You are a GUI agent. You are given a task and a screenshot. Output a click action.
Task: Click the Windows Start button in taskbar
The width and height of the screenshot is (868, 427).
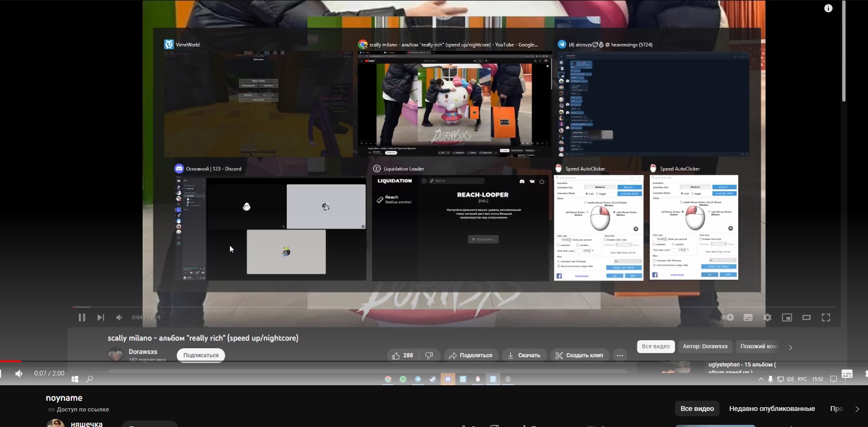click(75, 379)
